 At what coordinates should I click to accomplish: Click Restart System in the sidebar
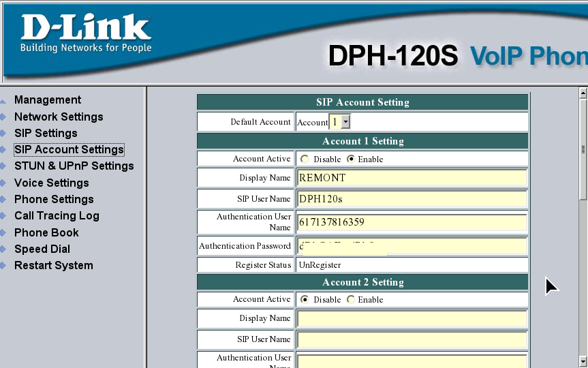point(54,265)
